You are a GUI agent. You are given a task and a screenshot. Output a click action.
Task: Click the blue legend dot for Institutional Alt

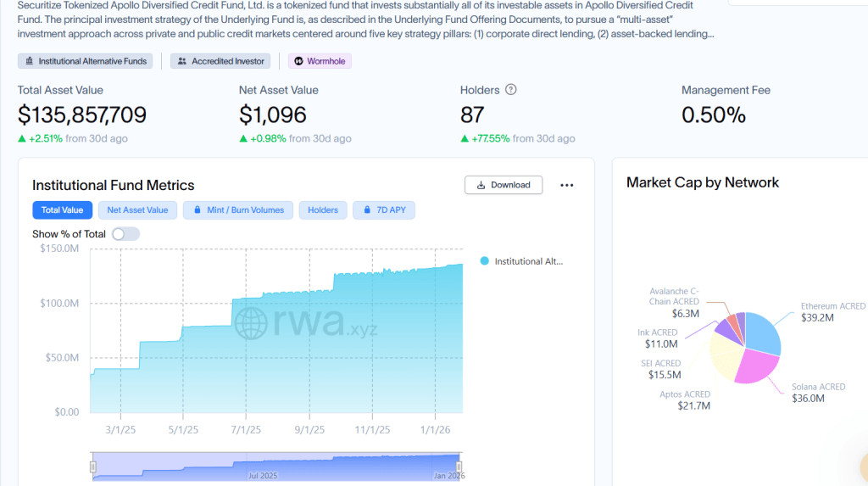(484, 261)
